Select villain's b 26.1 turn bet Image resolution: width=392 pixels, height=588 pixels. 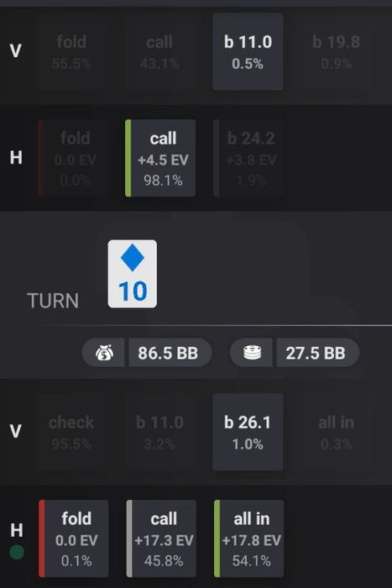[x=248, y=432]
